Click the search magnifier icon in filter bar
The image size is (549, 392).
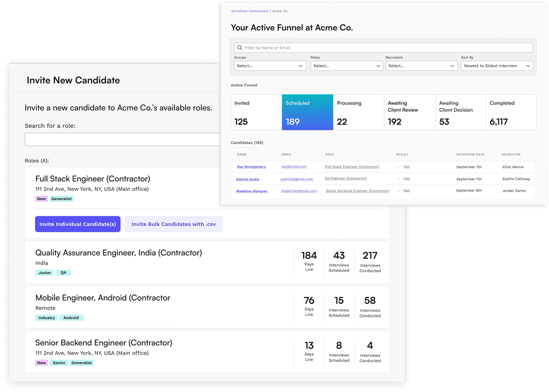point(240,48)
